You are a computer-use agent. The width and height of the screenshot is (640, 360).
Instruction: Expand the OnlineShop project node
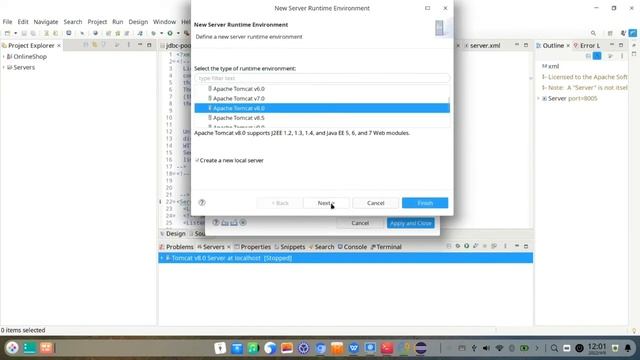4,56
